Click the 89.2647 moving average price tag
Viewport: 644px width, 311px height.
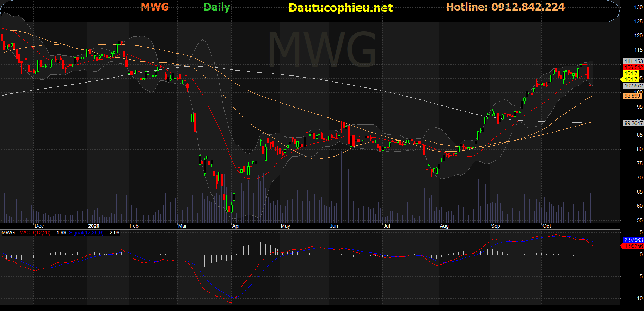633,123
